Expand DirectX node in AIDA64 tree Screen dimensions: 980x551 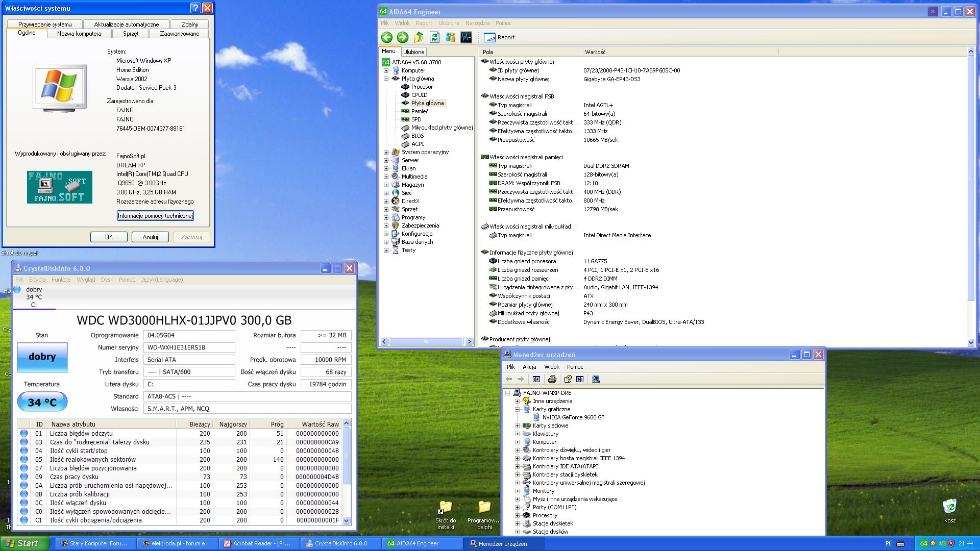pos(386,201)
